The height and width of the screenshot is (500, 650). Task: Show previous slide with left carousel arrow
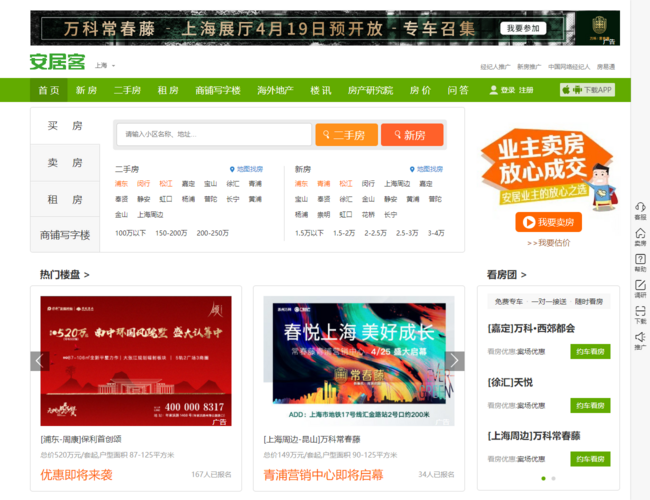(x=40, y=361)
